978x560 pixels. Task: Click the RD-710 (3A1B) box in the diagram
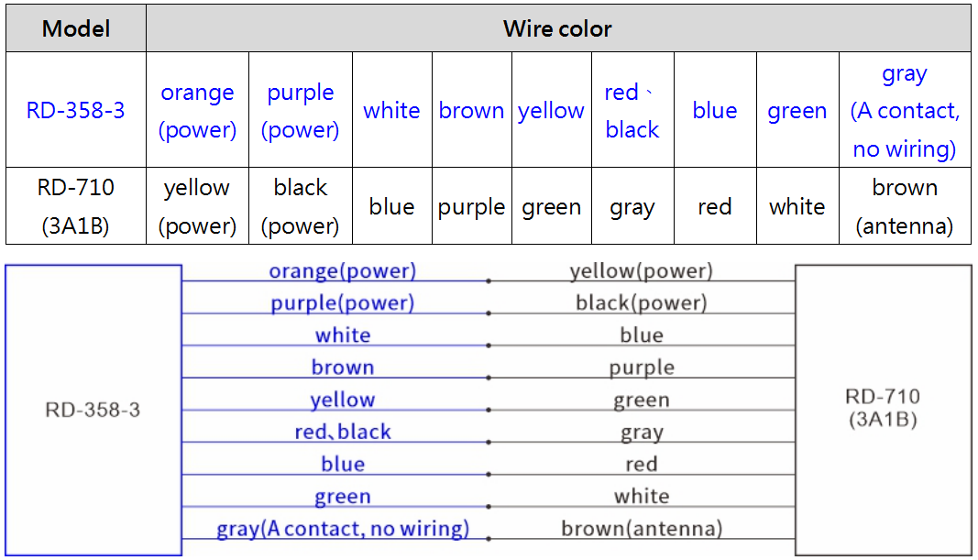(883, 409)
